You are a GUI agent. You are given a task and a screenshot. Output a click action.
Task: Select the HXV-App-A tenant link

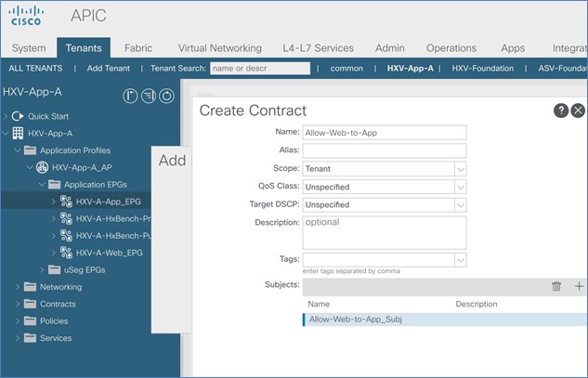click(x=411, y=68)
